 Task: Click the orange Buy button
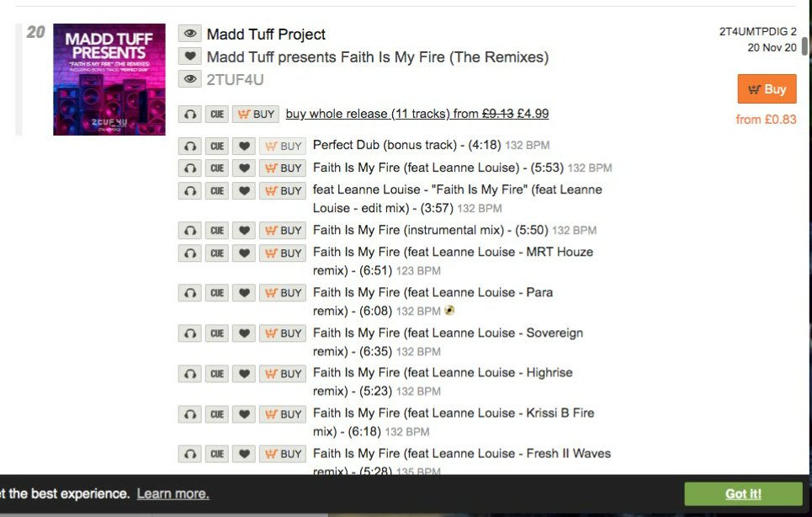tap(767, 89)
